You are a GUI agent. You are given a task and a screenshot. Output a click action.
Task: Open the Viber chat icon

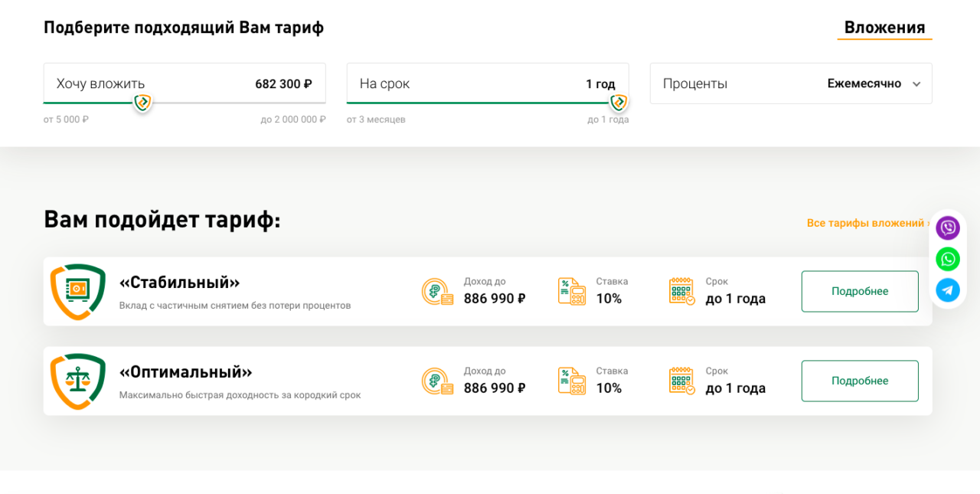tap(948, 227)
